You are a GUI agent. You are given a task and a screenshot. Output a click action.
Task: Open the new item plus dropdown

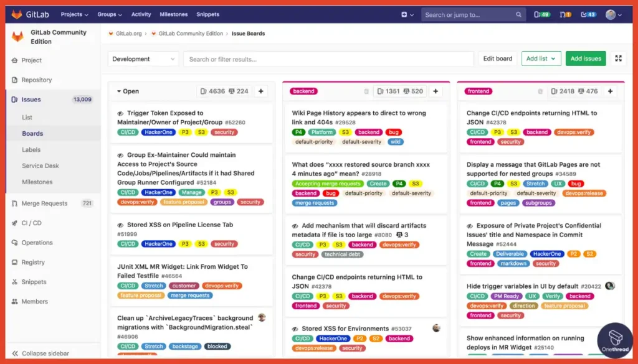407,14
